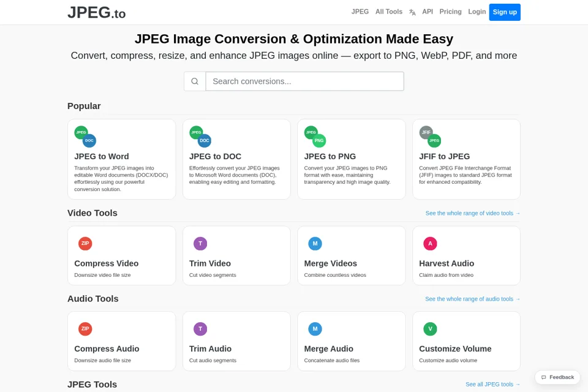Click the Customize Volume V icon
The height and width of the screenshot is (392, 588).
pos(430,329)
